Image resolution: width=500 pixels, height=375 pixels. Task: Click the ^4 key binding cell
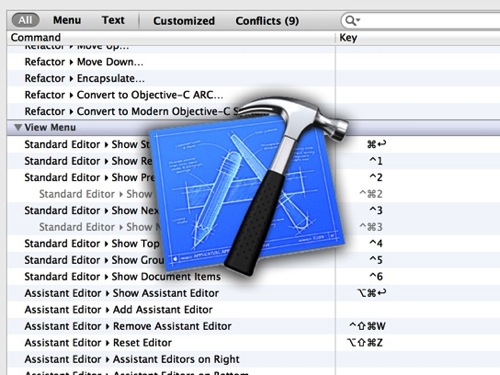376,243
